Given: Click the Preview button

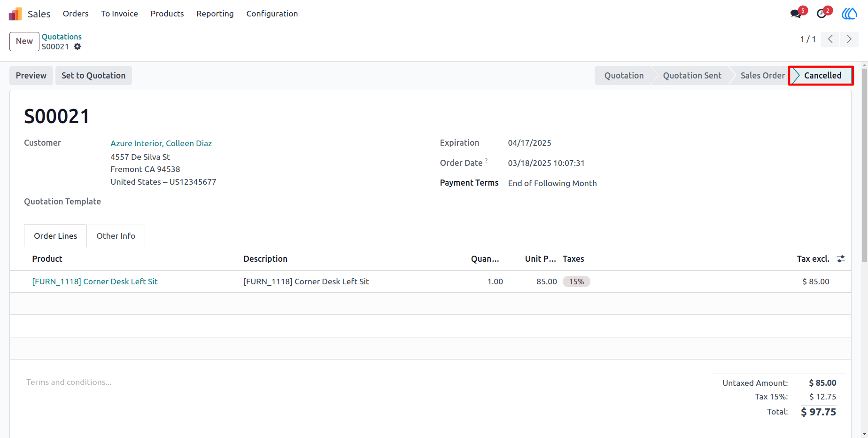Looking at the screenshot, I should pyautogui.click(x=31, y=76).
